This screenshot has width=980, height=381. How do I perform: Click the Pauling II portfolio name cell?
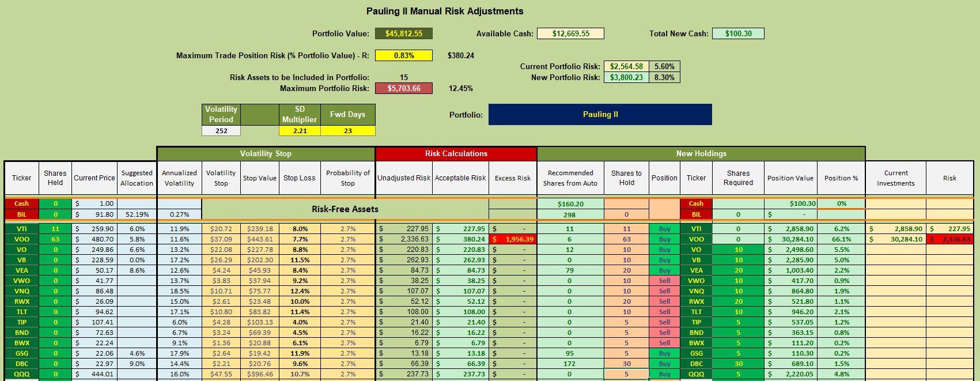click(x=600, y=114)
